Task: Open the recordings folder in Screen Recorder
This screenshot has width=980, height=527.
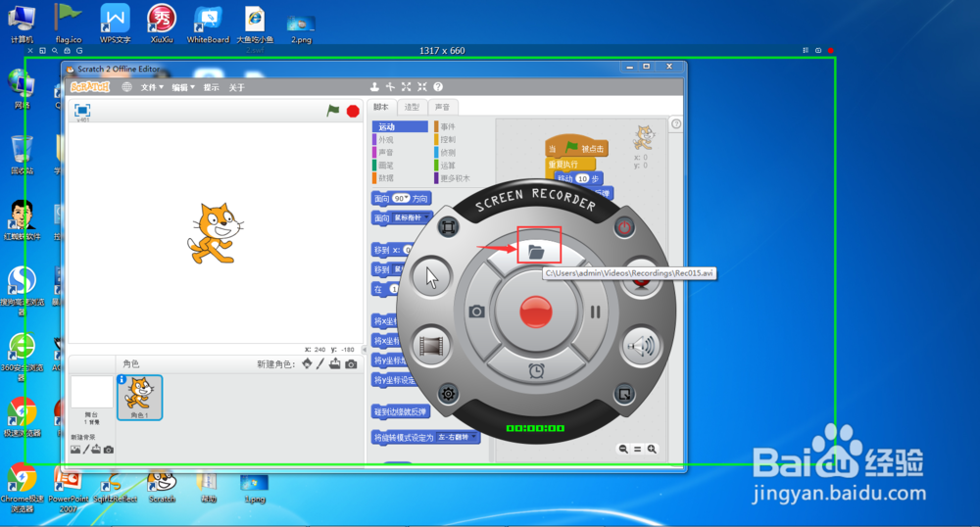Action: pos(536,252)
